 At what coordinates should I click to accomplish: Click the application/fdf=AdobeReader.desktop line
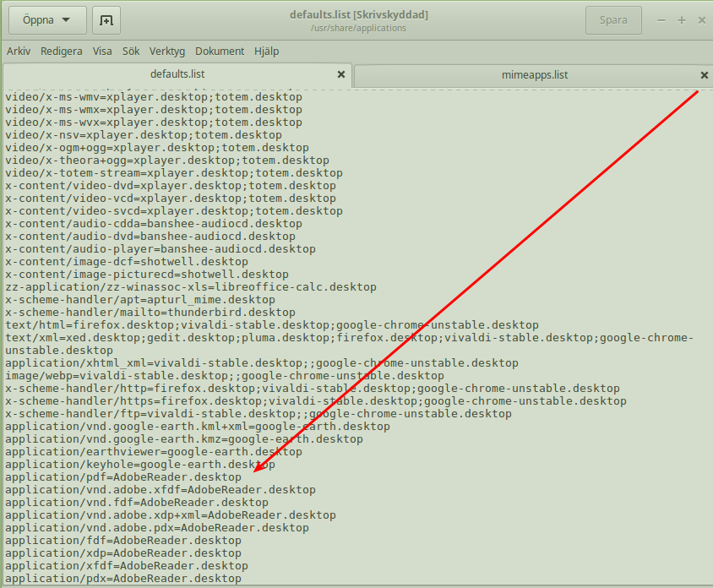click(x=123, y=542)
